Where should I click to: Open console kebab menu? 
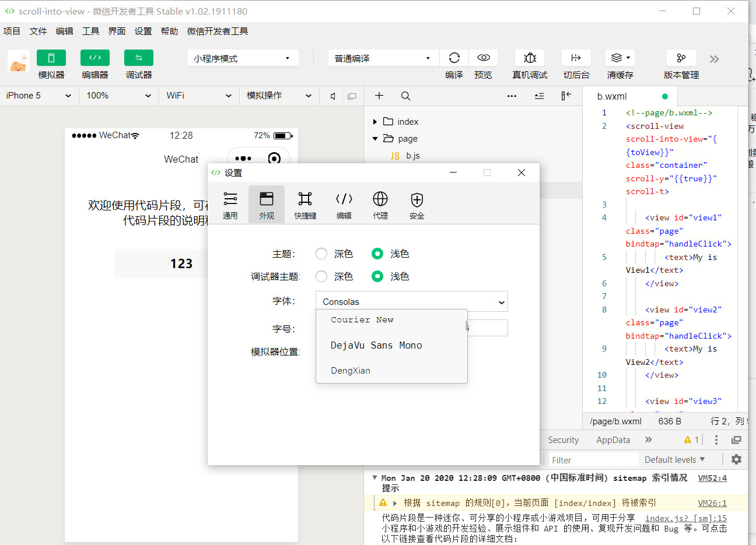(716, 440)
